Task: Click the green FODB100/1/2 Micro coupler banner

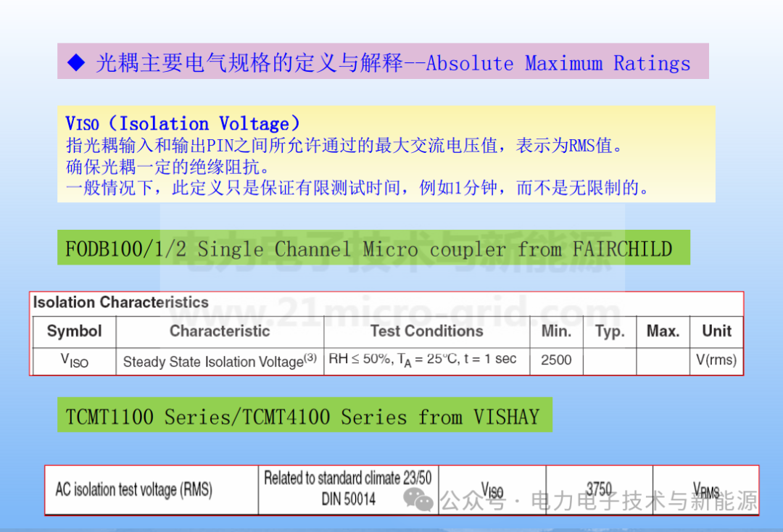Action: click(x=374, y=248)
